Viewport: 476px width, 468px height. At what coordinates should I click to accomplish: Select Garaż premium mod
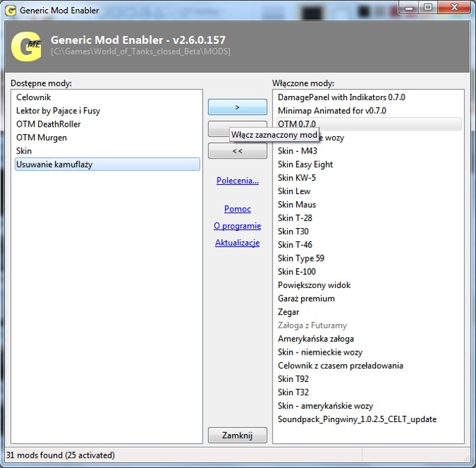click(369, 298)
